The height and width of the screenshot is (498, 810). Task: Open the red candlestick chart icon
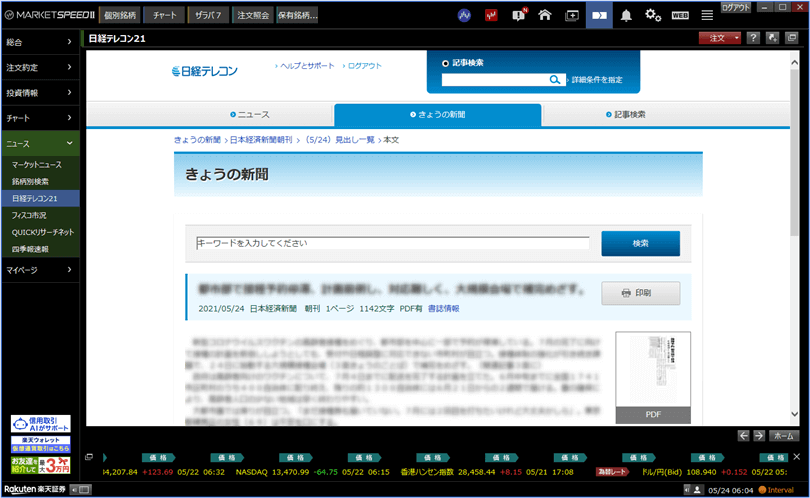(491, 15)
